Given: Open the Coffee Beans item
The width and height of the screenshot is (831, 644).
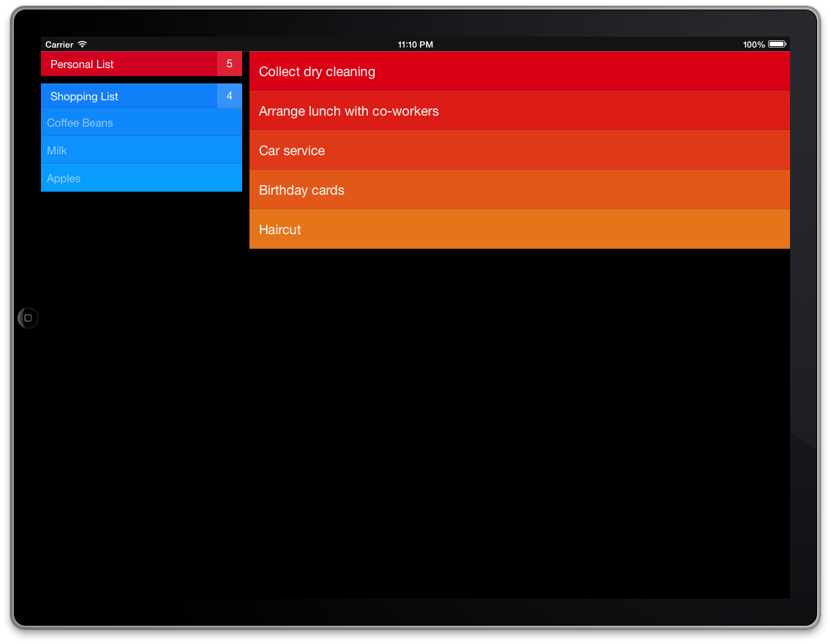Looking at the screenshot, I should tap(141, 123).
